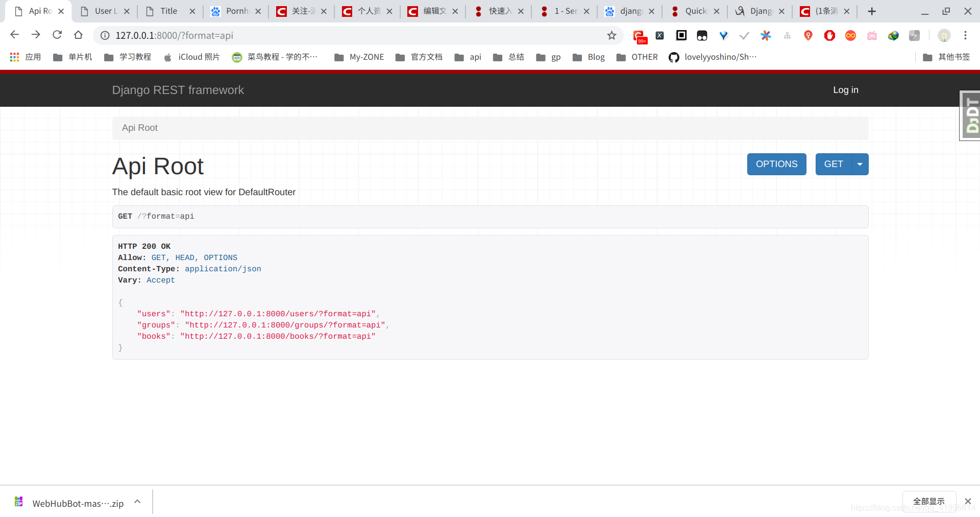Viewport: 980px width, 517px height.
Task: Open the GitHub lovelyyoshino bookmark
Action: [713, 57]
